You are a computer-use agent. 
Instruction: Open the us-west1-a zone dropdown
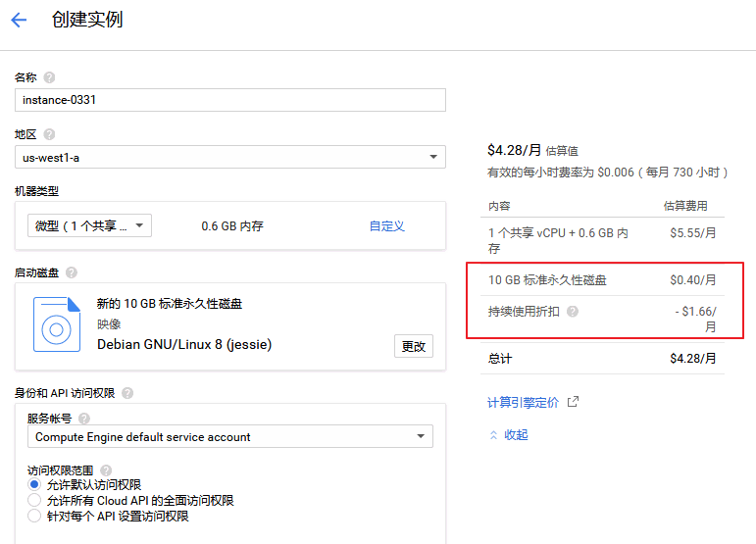(230, 157)
